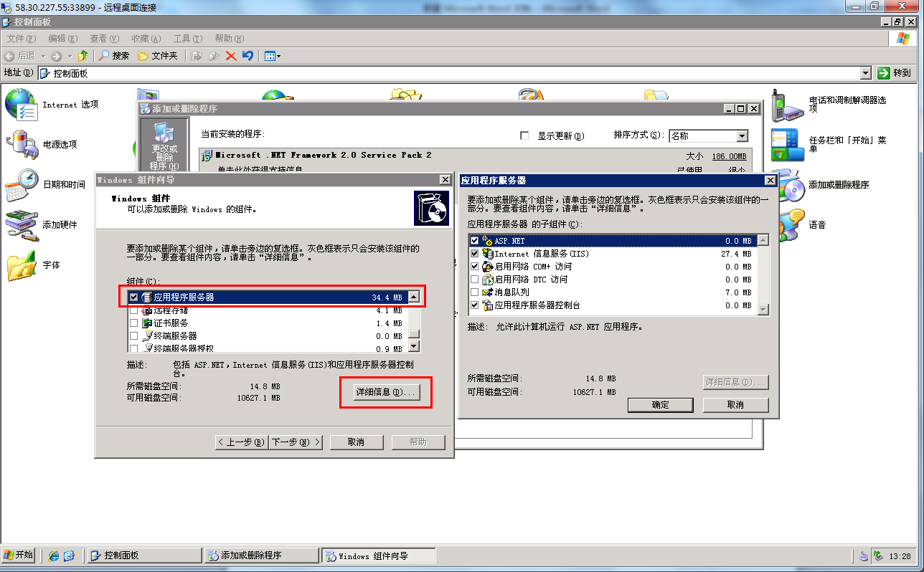
Task: Open the Internet 选项 control panel icon
Action: point(20,105)
